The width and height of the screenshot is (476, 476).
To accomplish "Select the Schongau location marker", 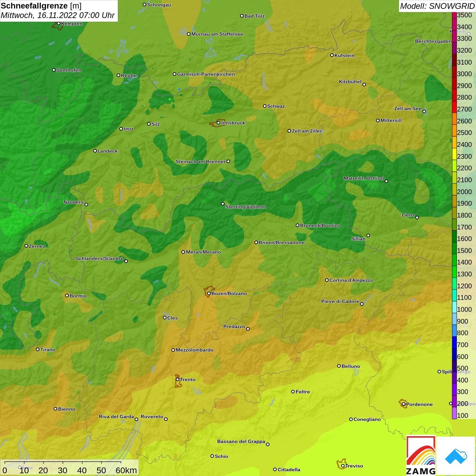I will point(144,5).
